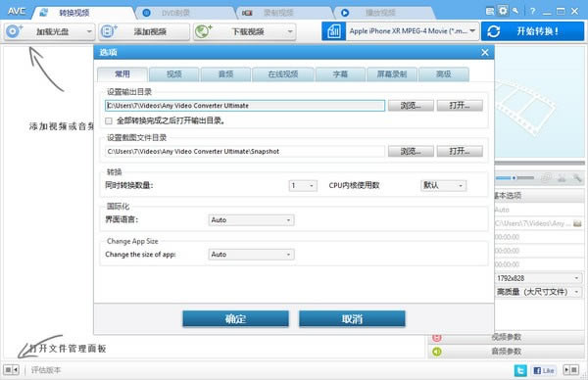Screen dimensions: 588x380
Task: Click the output profile device icon
Action: pos(333,31)
